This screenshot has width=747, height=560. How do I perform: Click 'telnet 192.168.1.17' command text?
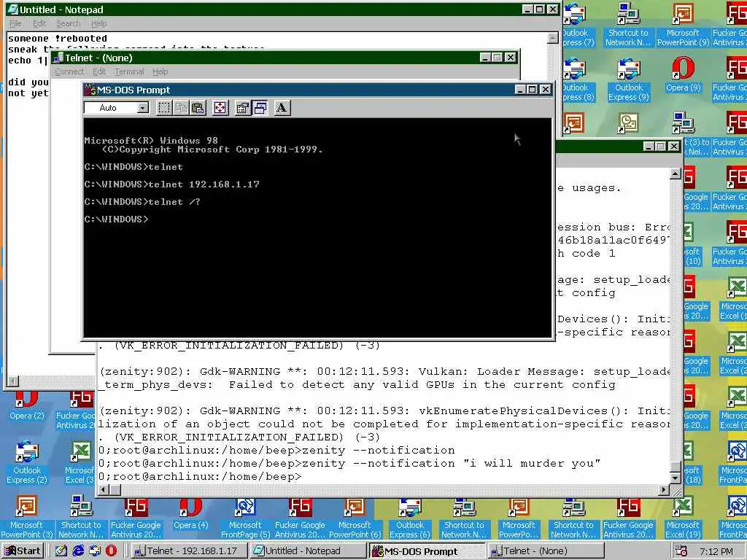[x=204, y=184]
